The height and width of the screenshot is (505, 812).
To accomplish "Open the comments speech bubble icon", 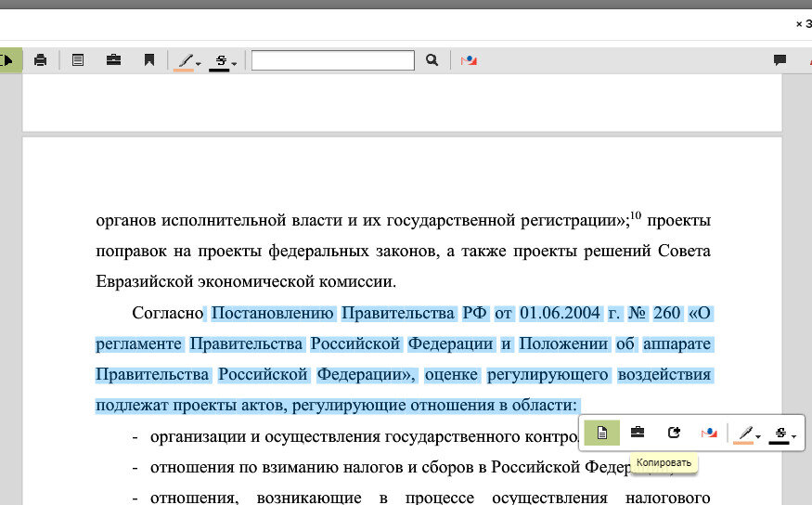I will 780,60.
